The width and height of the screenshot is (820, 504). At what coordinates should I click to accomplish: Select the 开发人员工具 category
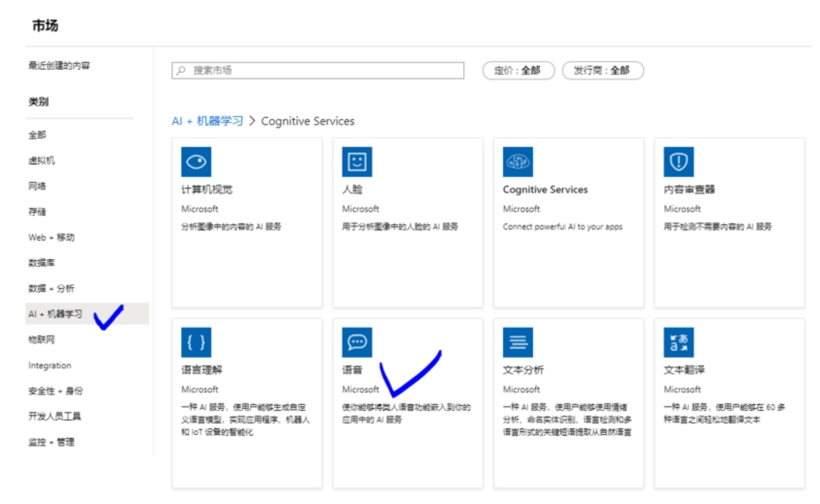click(x=55, y=416)
